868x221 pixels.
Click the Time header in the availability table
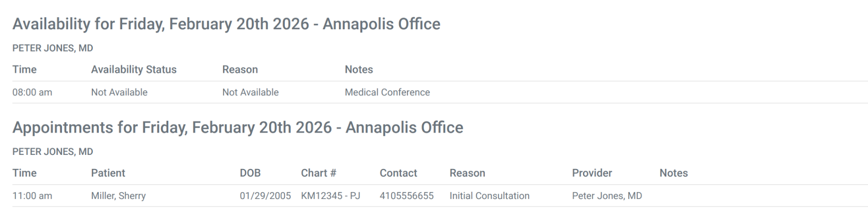click(24, 69)
